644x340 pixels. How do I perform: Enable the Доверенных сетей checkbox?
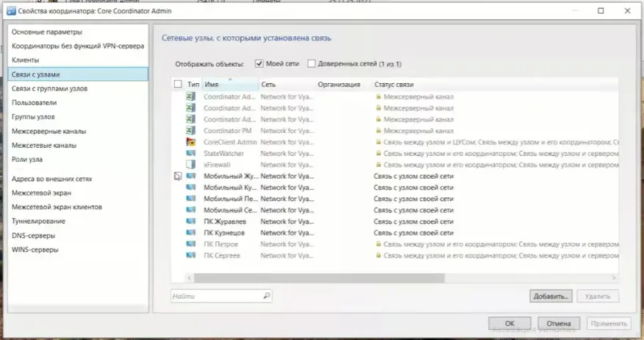click(x=311, y=64)
